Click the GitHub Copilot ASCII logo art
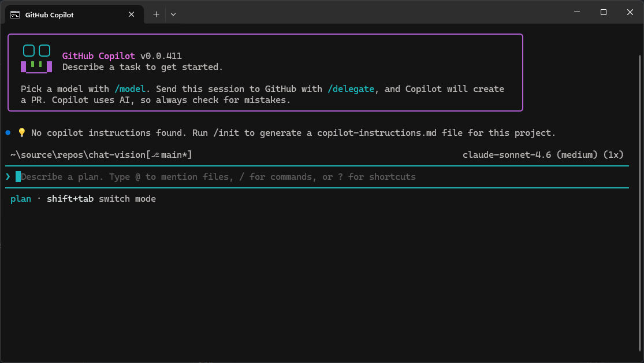 [36, 57]
